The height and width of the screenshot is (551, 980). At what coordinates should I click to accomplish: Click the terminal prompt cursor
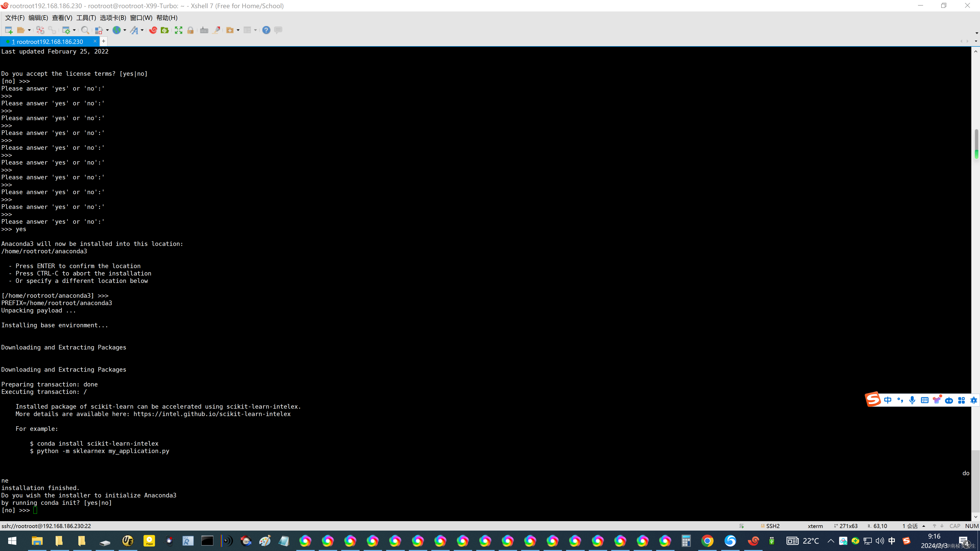click(x=35, y=510)
